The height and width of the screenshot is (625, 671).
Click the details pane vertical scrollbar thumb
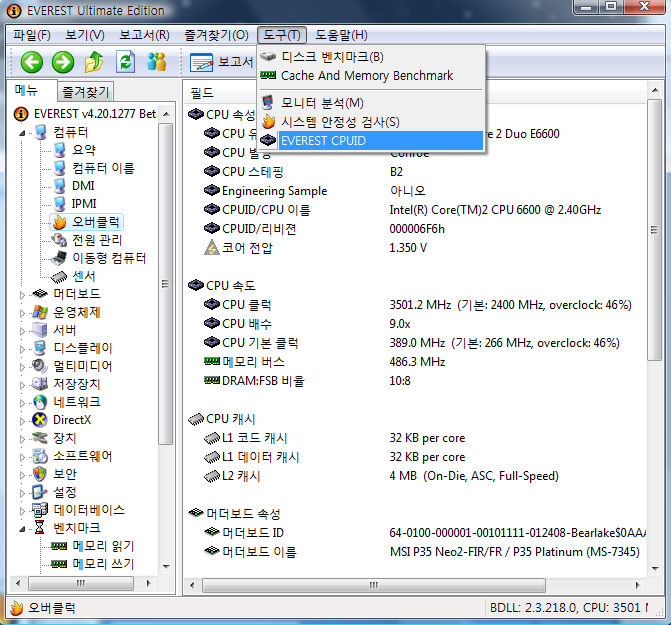[x=654, y=230]
